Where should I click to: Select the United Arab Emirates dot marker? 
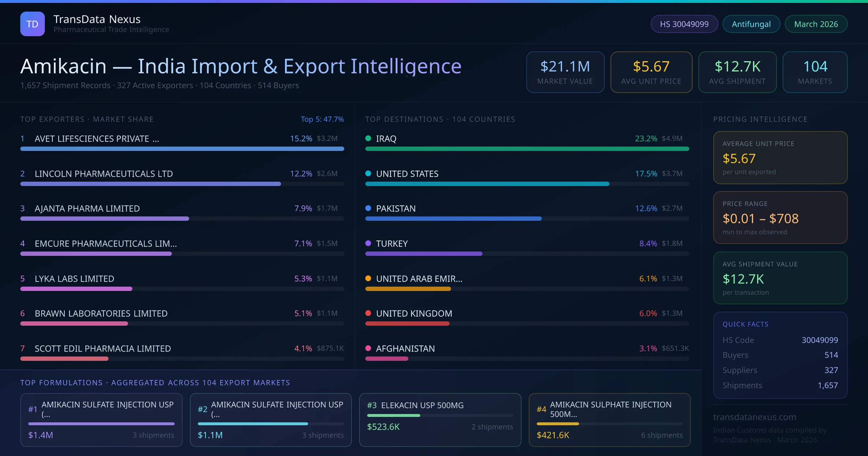(x=368, y=278)
